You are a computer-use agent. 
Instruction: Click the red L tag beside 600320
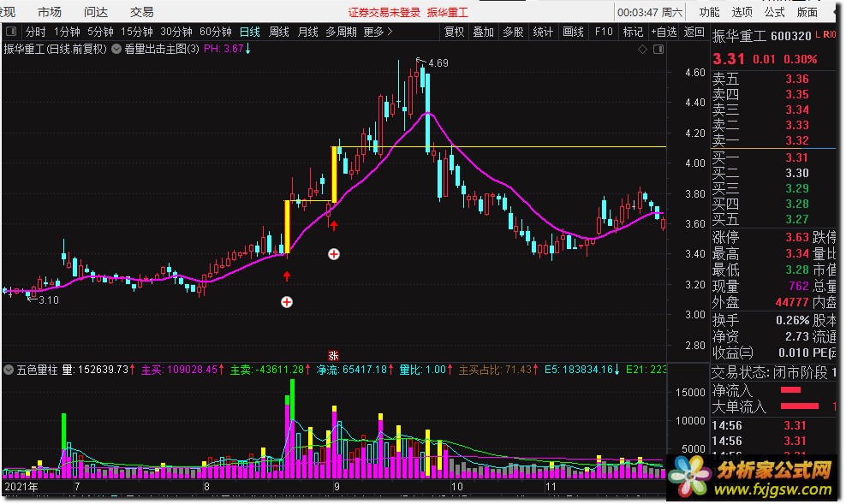[x=818, y=34]
